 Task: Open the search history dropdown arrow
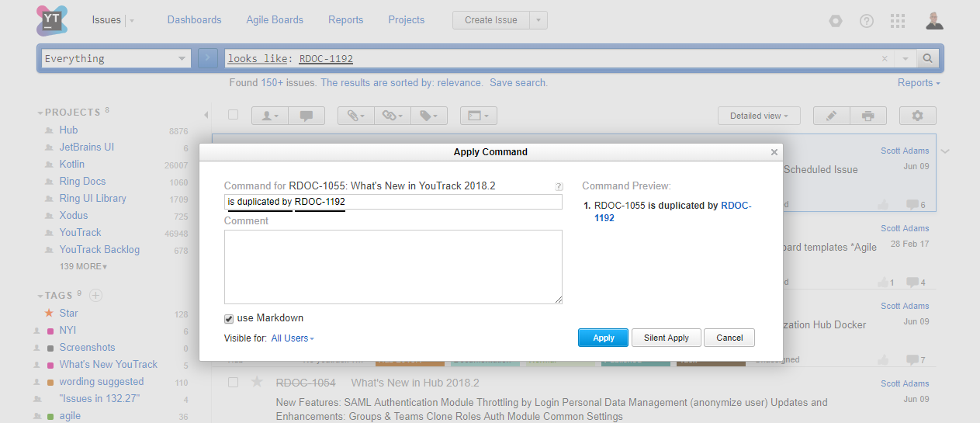(x=905, y=59)
